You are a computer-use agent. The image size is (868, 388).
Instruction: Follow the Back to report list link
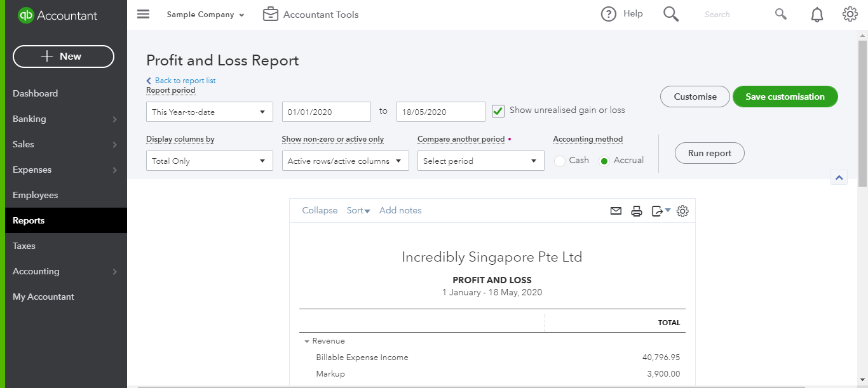[x=185, y=81]
